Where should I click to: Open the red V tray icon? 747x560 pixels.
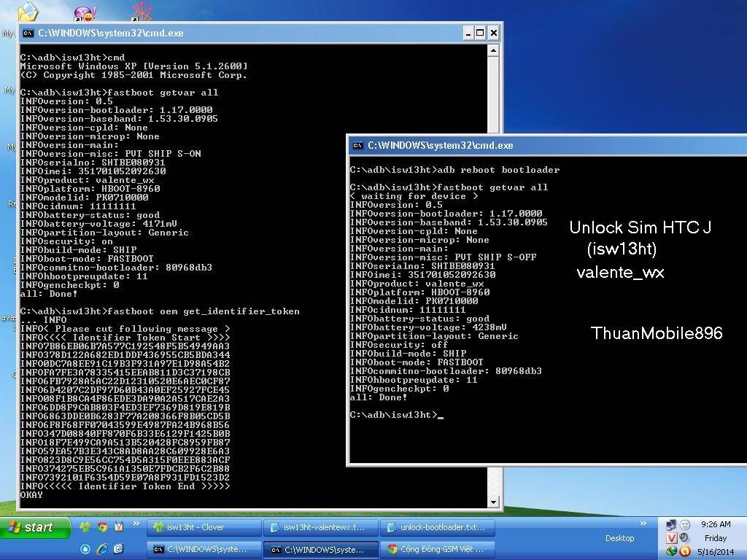(x=671, y=538)
